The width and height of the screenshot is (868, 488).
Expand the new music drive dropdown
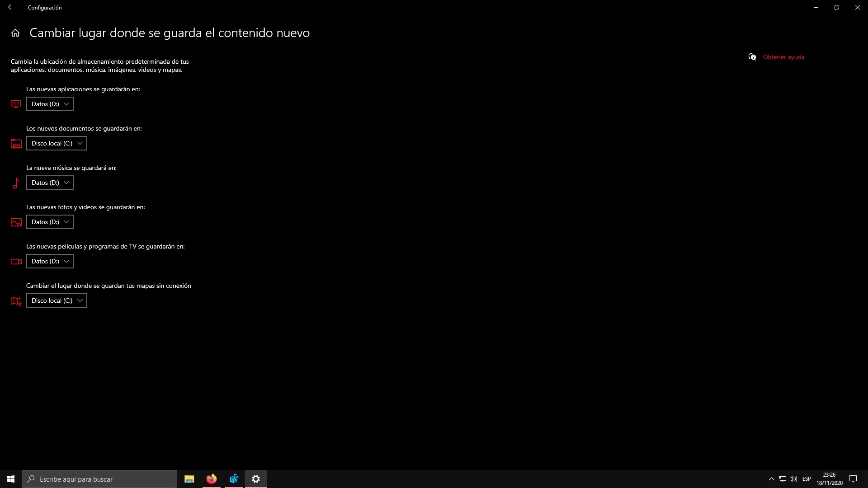[50, 183]
